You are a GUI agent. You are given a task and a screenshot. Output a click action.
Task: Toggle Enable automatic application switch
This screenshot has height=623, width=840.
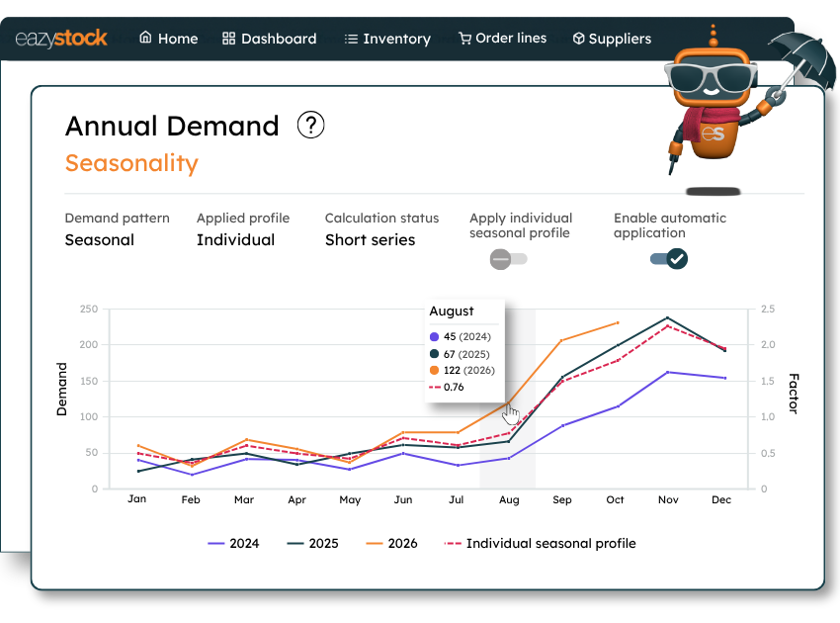tap(669, 259)
